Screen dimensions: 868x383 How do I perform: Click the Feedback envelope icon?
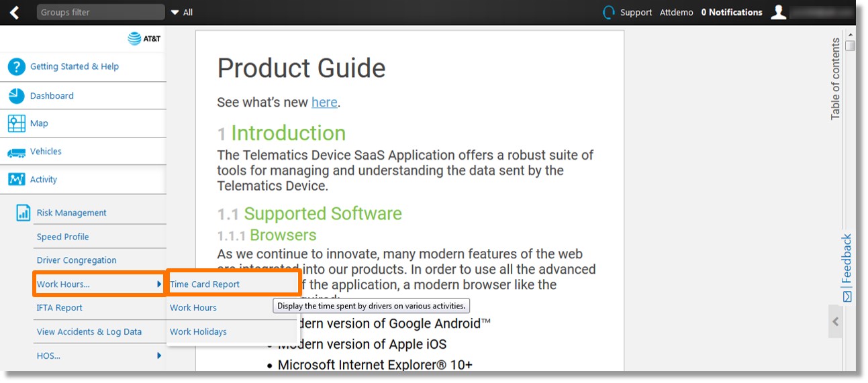(847, 296)
